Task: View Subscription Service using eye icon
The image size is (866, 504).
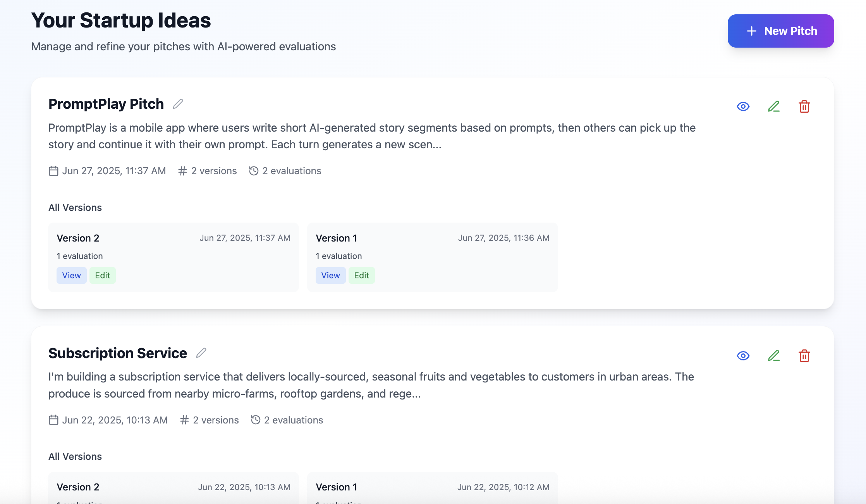Action: coord(743,356)
